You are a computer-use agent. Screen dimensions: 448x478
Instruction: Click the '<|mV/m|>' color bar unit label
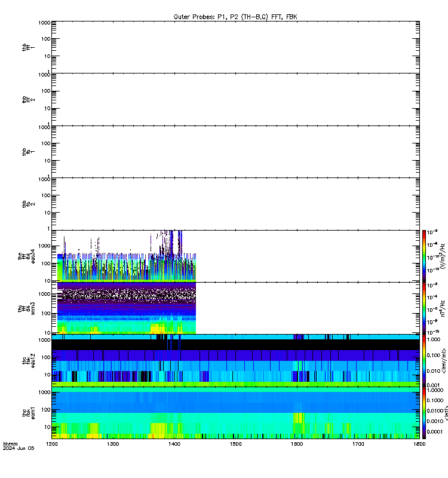coord(444,361)
